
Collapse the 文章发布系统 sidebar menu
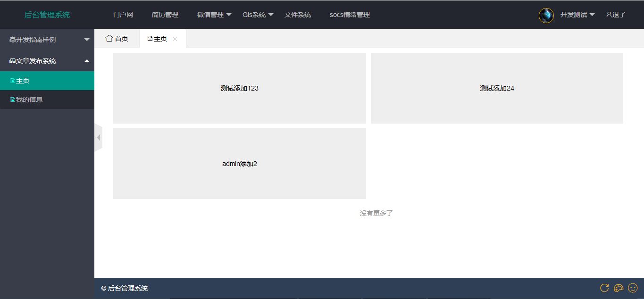click(47, 61)
